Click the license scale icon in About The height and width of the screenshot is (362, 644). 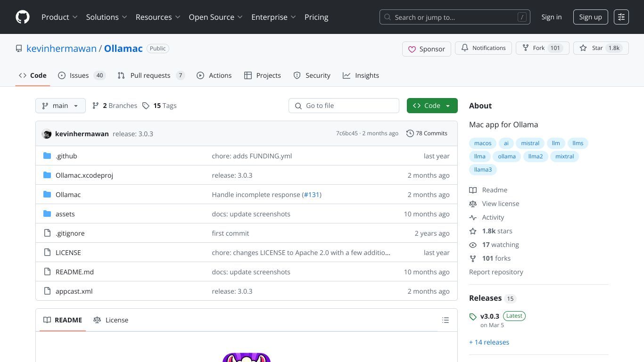coord(473,204)
